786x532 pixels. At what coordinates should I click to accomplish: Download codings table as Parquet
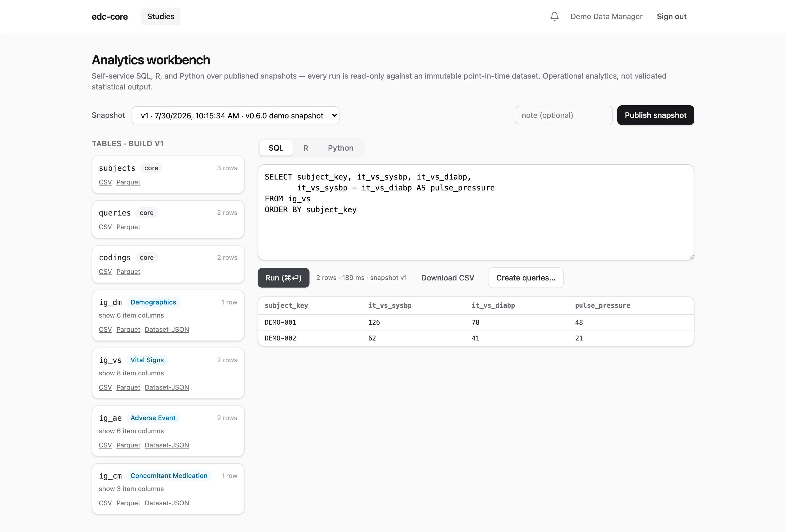[x=128, y=272]
